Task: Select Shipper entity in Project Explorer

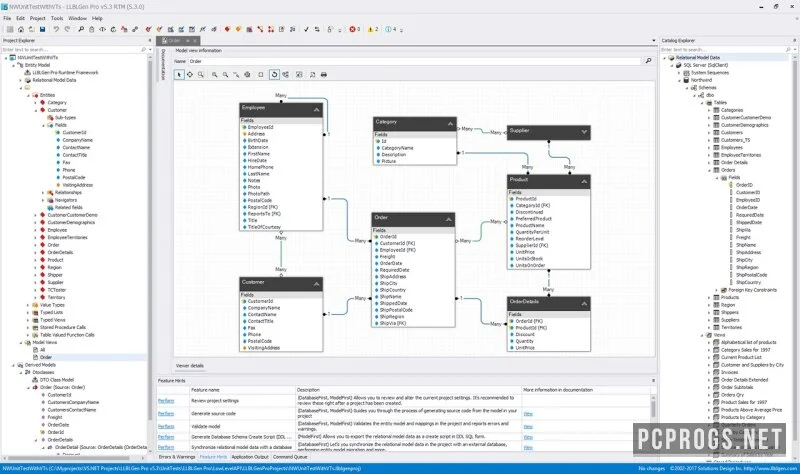Action: tap(55, 275)
